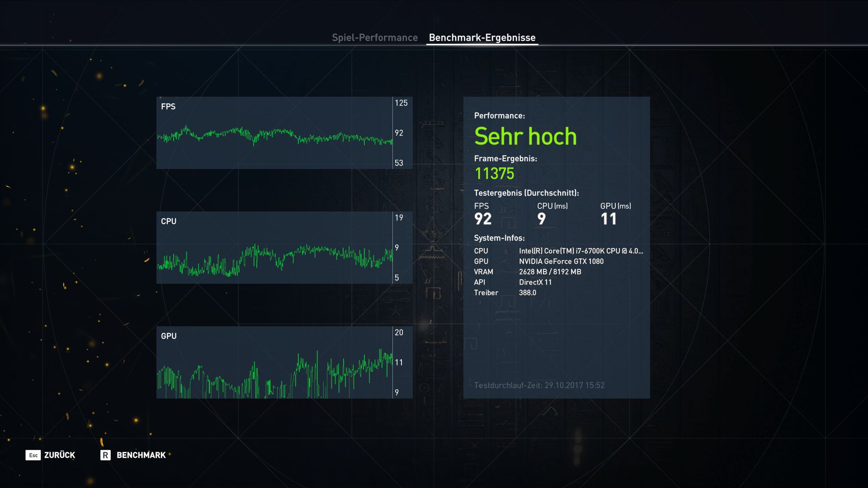This screenshot has height=488, width=868.
Task: Click the VRAM usage 2628 MB entry
Action: tap(550, 272)
